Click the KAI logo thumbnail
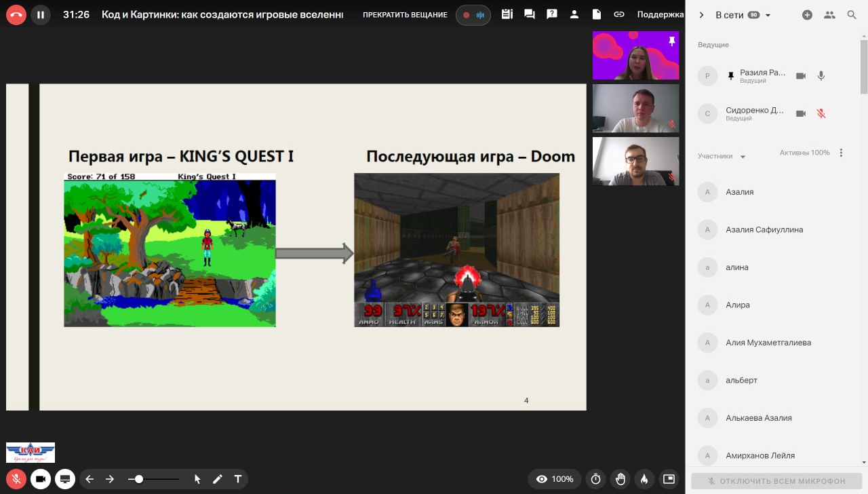The image size is (868, 494). click(31, 453)
